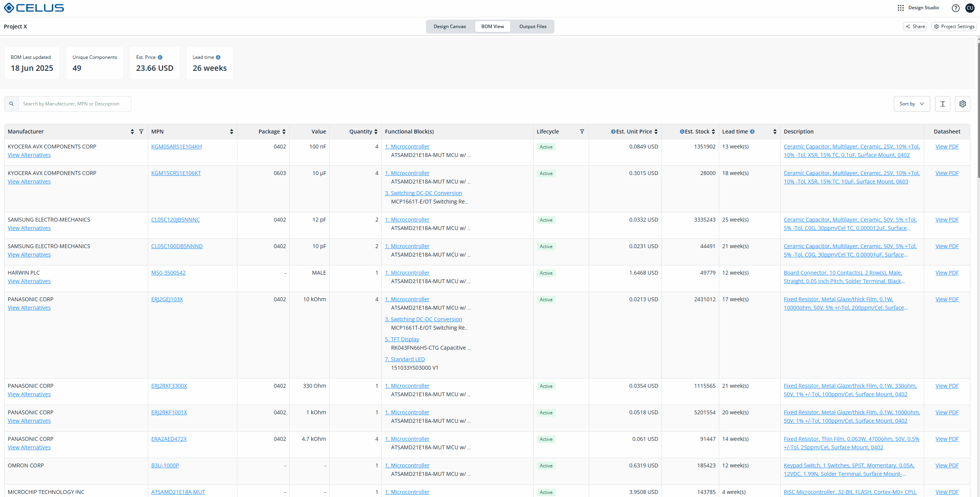Open the Sort by dropdown
Viewport: 980px width, 497px height.
pos(912,104)
